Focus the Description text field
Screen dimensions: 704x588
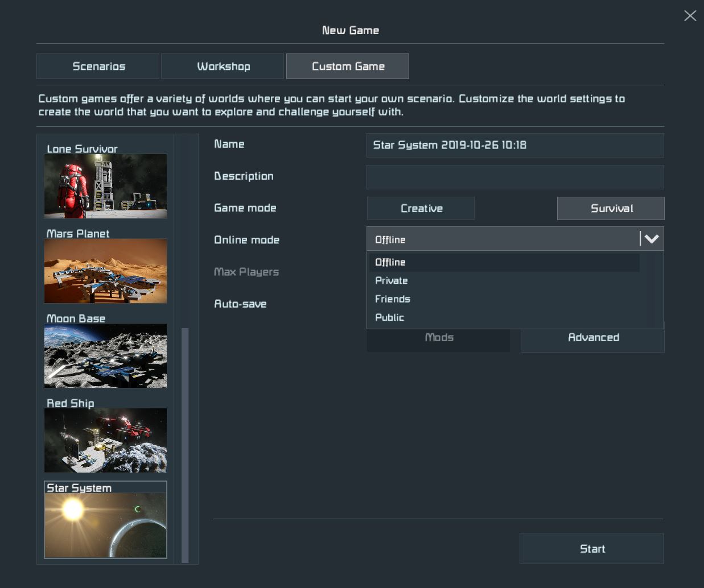point(515,177)
